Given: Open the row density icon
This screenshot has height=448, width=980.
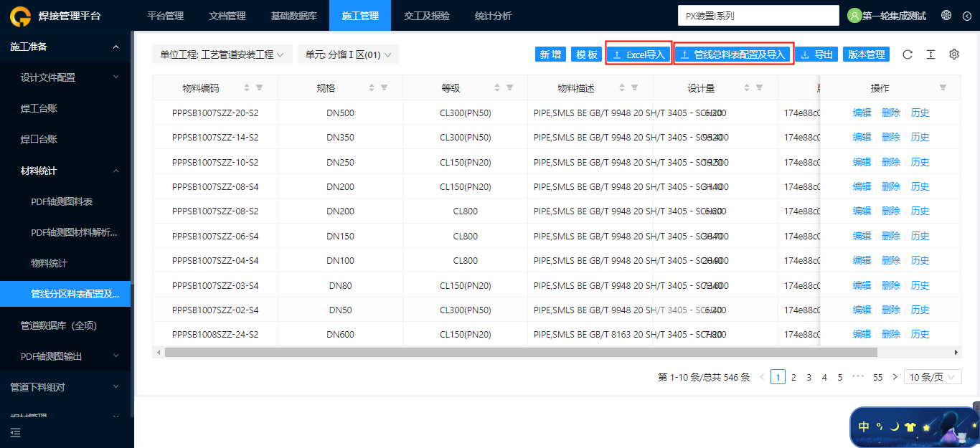Looking at the screenshot, I should (x=930, y=54).
